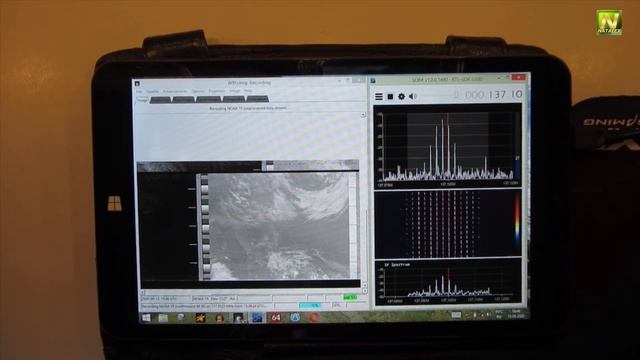
Task: Select the Image tab in WXtoImg
Action: coord(142,100)
